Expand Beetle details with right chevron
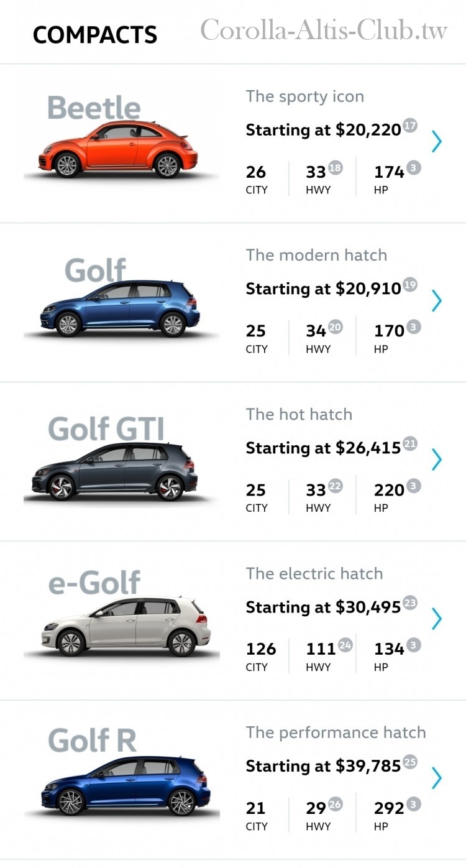This screenshot has width=466, height=868. pos(437,142)
